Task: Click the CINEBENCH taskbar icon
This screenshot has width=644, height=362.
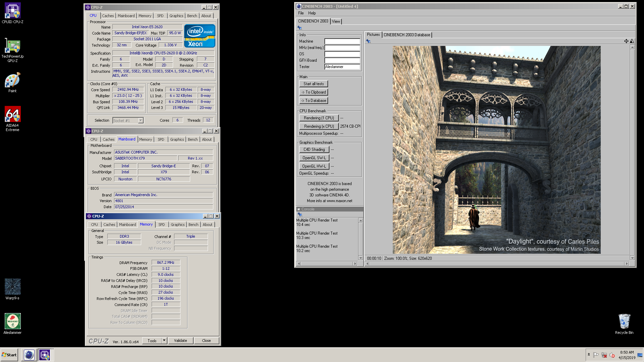Action: point(29,355)
